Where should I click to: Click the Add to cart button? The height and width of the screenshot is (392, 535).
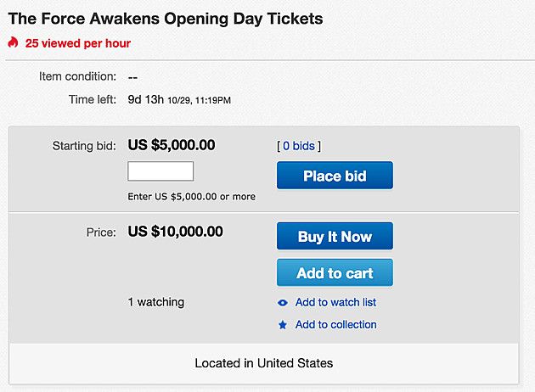(x=335, y=273)
